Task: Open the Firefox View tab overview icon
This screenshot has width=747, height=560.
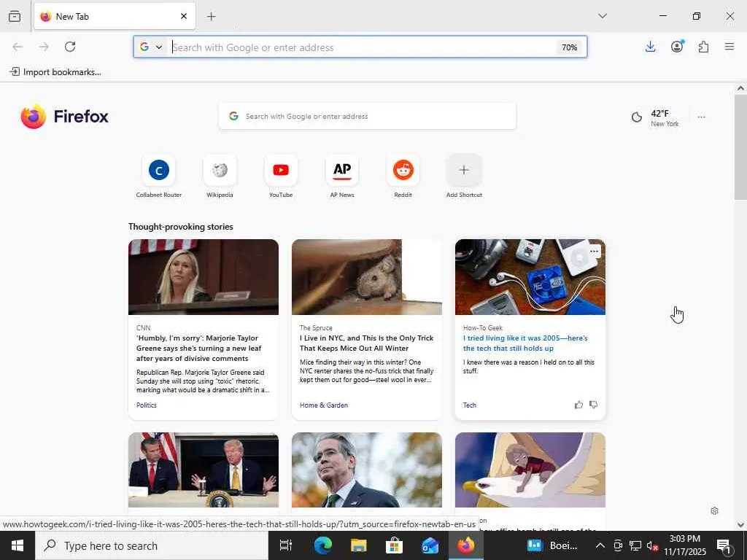Action: click(15, 16)
